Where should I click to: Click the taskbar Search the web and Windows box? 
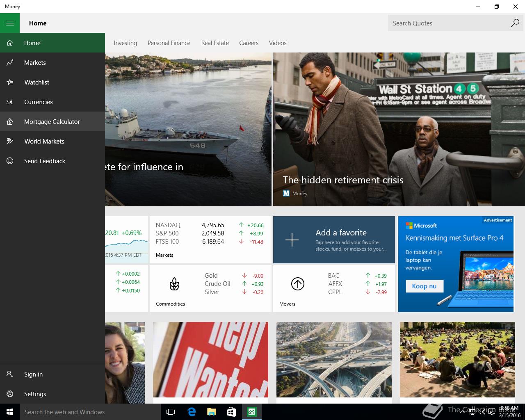pyautogui.click(x=90, y=412)
